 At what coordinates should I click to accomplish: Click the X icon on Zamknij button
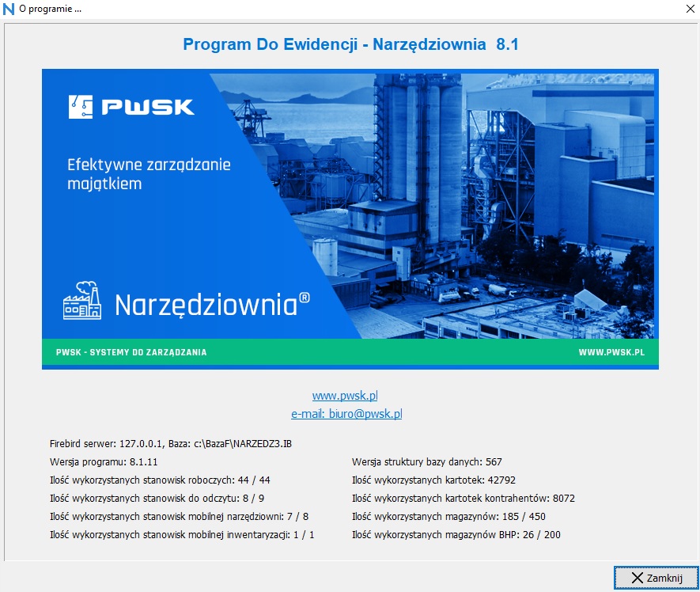tap(637, 579)
